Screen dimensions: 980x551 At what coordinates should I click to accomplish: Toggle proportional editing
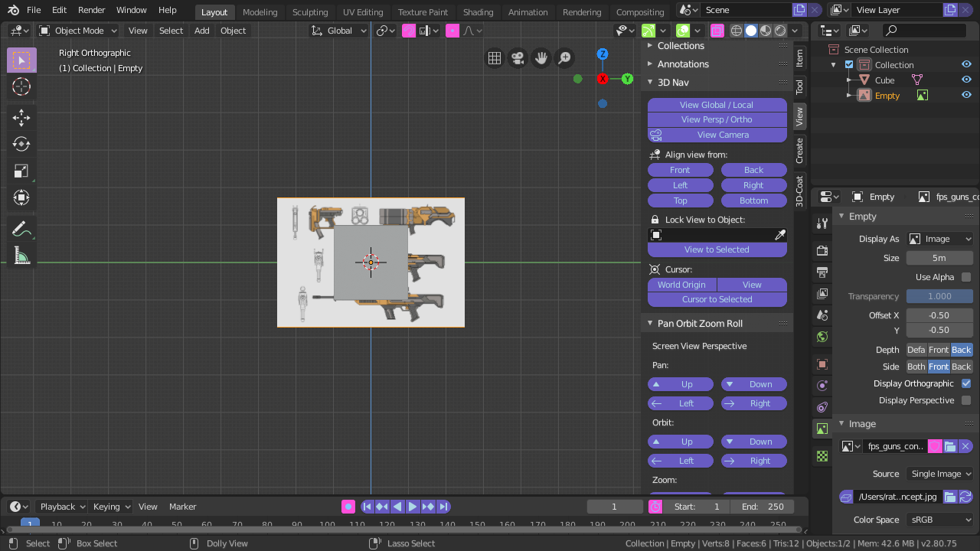coord(452,31)
